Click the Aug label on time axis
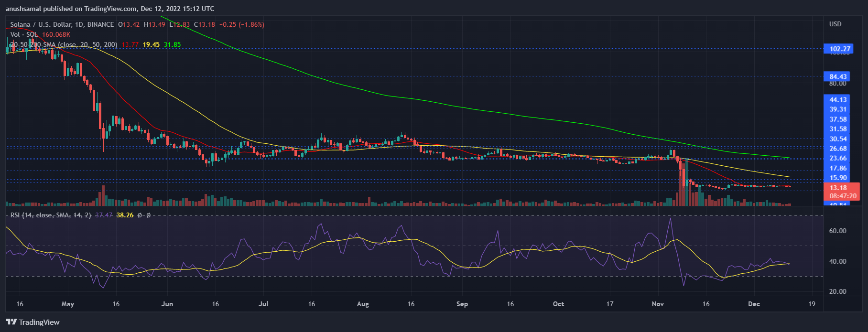 pos(363,304)
